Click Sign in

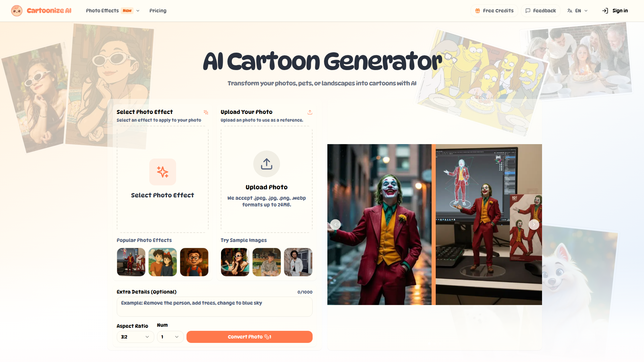615,11
